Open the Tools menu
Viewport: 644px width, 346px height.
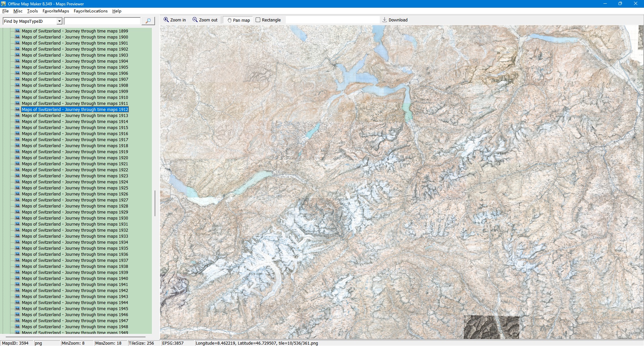click(32, 11)
